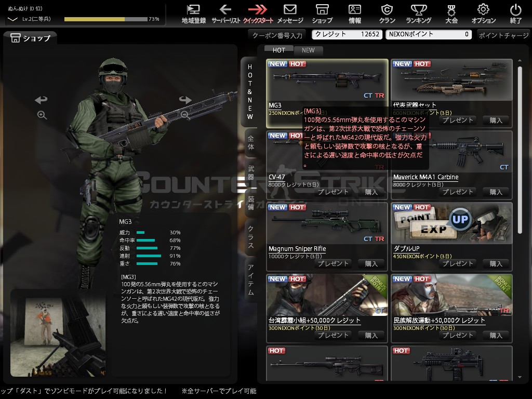Select 民族解放運動 character image
The height and width of the screenshot is (399, 532).
pyautogui.click(x=451, y=295)
